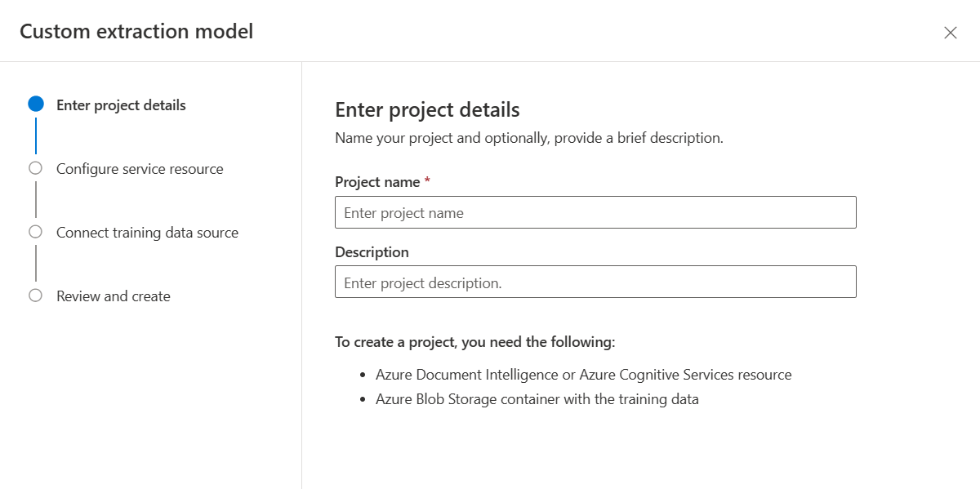
Task: Click the bullet beside Azure Document Intelligence item
Action: click(x=363, y=375)
